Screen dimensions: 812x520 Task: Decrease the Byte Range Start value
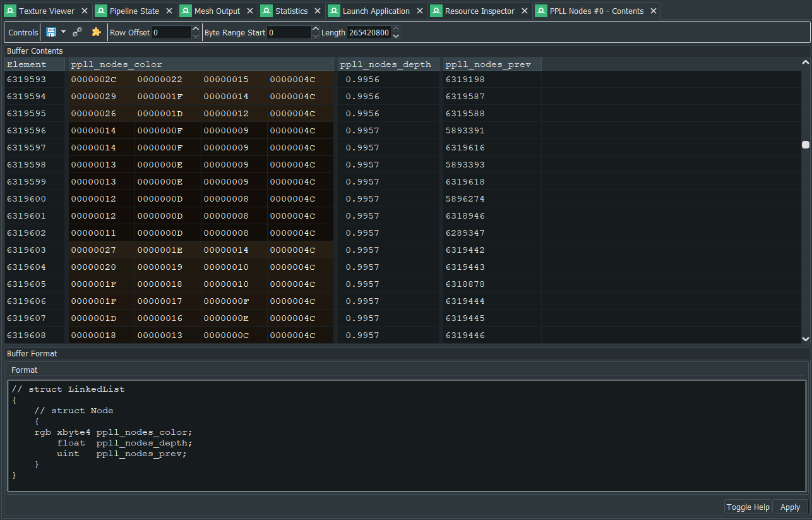tap(316, 36)
